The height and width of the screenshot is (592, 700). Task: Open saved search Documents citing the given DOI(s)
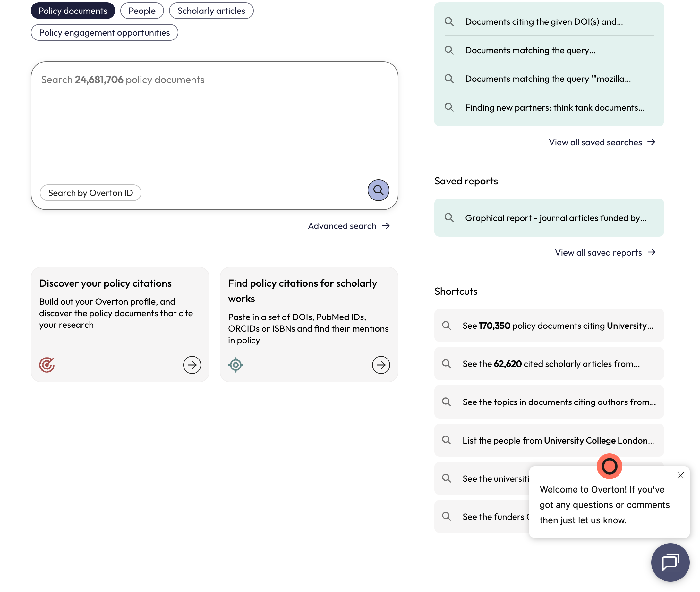(549, 21)
